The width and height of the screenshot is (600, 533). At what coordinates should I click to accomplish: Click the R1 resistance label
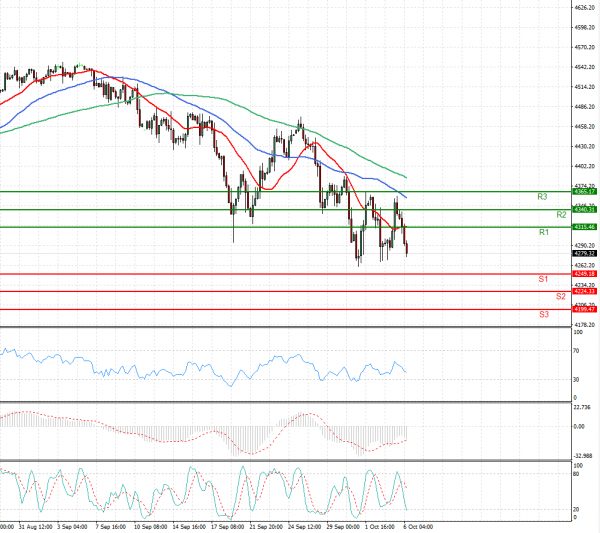click(544, 232)
